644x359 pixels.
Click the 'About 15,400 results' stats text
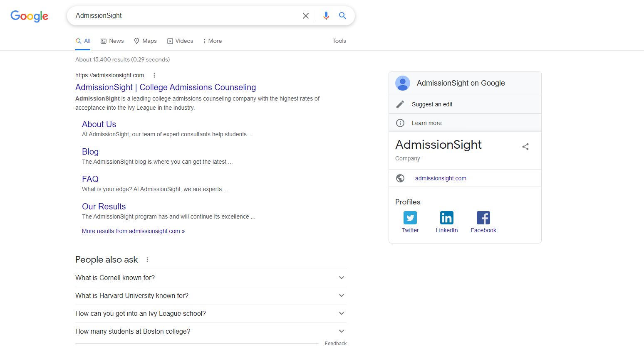[x=123, y=59]
